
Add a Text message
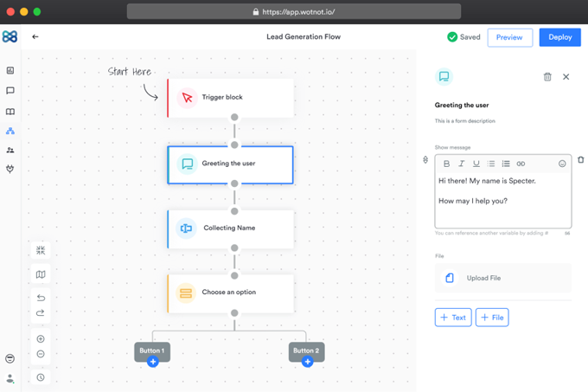click(453, 318)
